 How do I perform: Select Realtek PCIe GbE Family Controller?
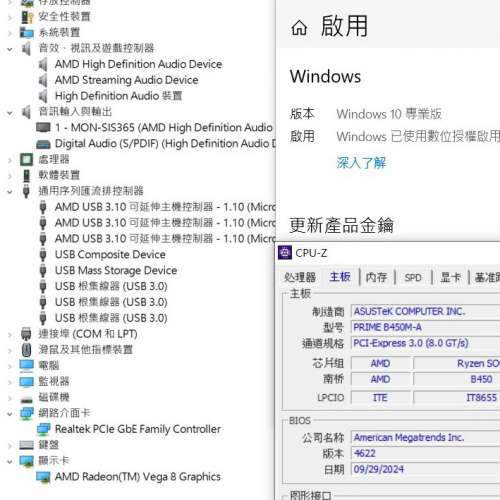click(x=138, y=429)
